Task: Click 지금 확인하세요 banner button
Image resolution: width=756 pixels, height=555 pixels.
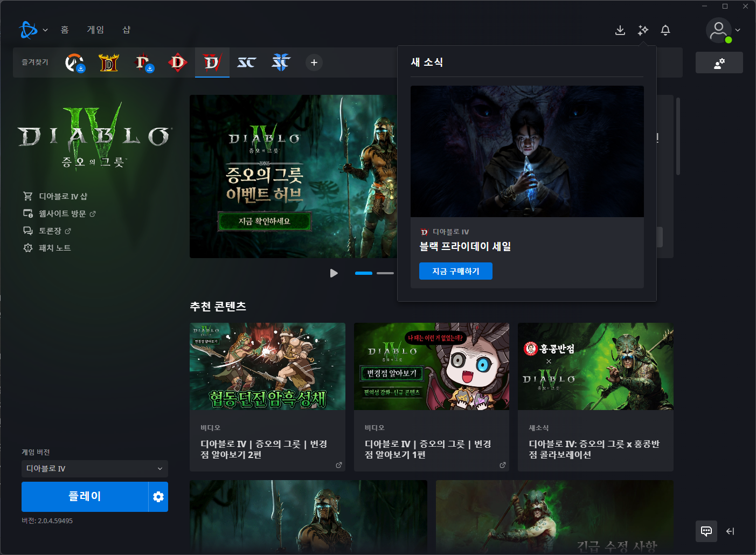Action: pos(264,221)
